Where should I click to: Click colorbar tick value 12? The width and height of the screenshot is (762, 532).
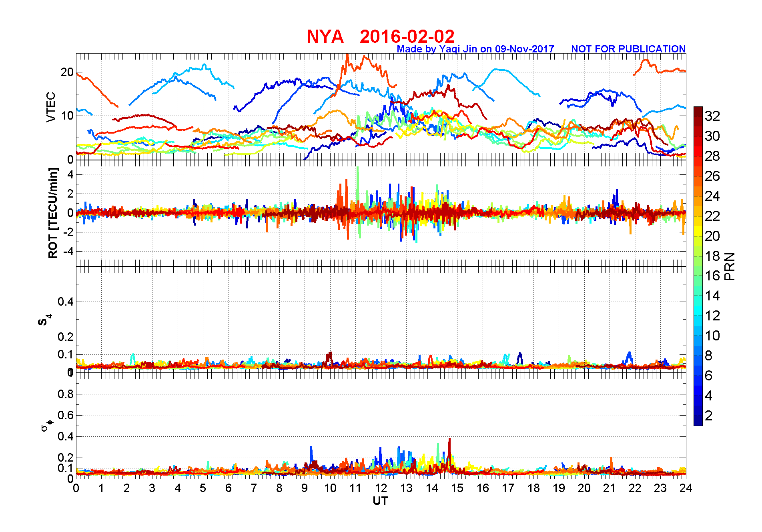pos(712,316)
